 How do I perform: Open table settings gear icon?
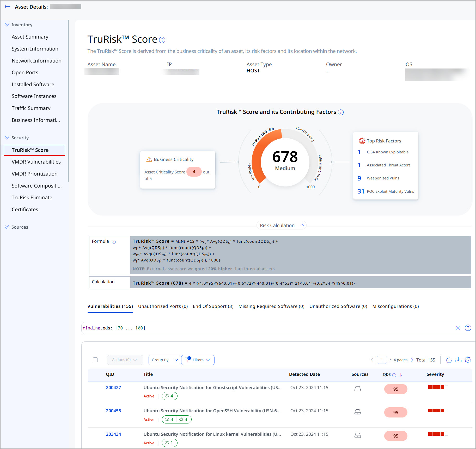click(468, 360)
